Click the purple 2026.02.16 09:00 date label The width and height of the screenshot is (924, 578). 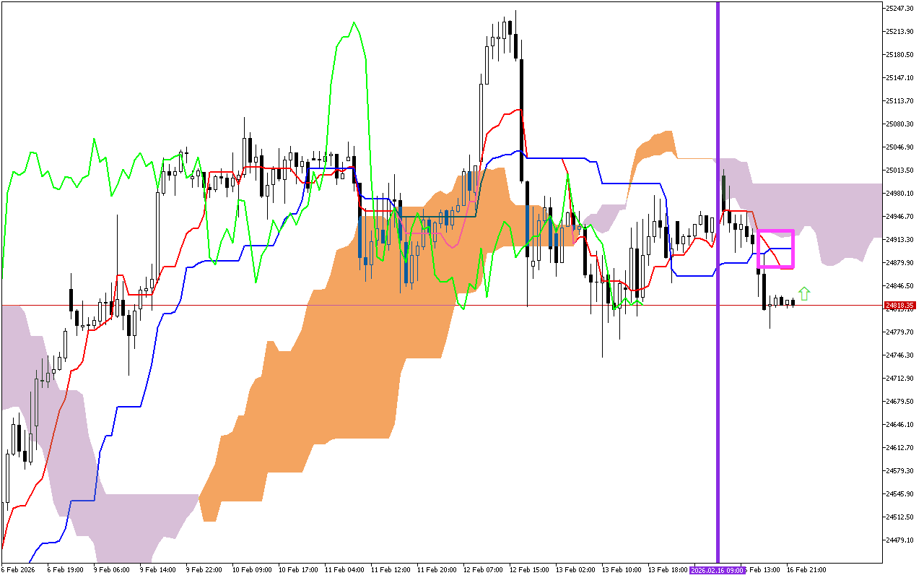tap(717, 570)
